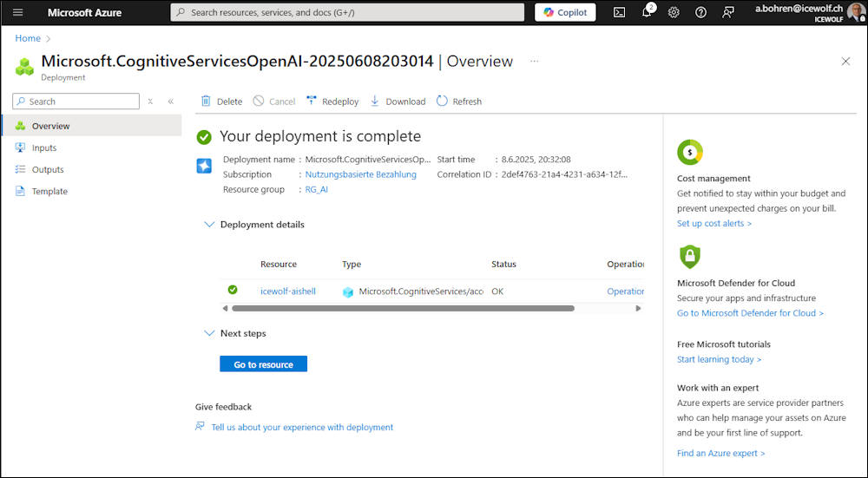Click the Cost management dollar icon

click(x=690, y=152)
